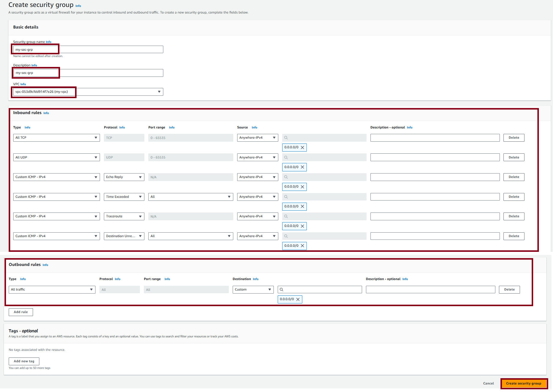Open the All TCP type dropdown
The image size is (553, 392).
(56, 138)
